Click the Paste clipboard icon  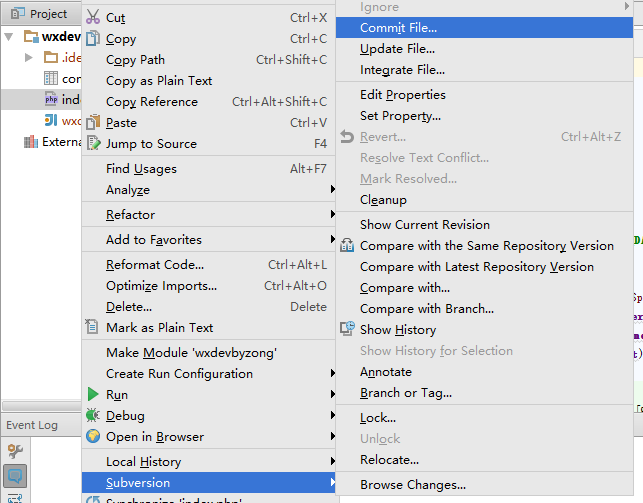coord(93,122)
